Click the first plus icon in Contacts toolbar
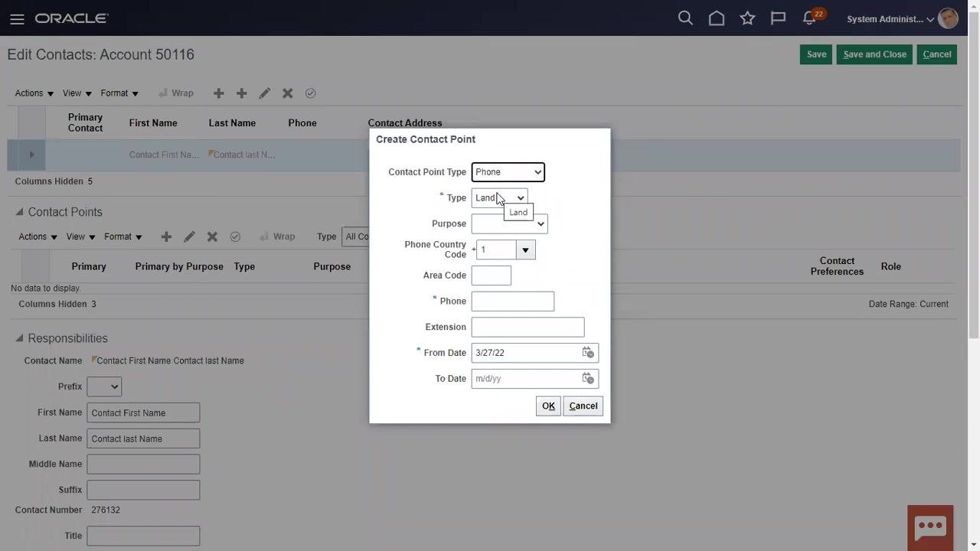The height and width of the screenshot is (551, 980). click(219, 93)
